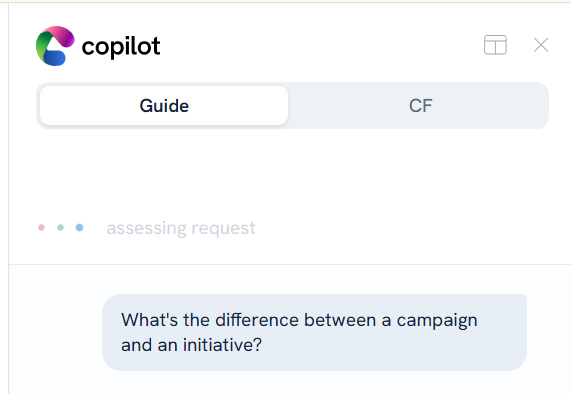The width and height of the screenshot is (571, 394).
Task: Close the copilot panel with X
Action: coord(541,45)
